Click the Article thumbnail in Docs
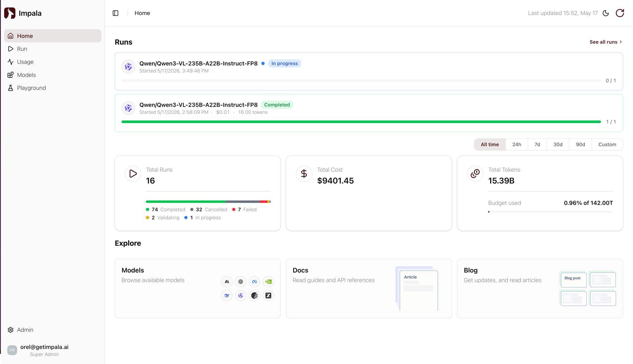The width and height of the screenshot is (633, 364). (x=417, y=289)
